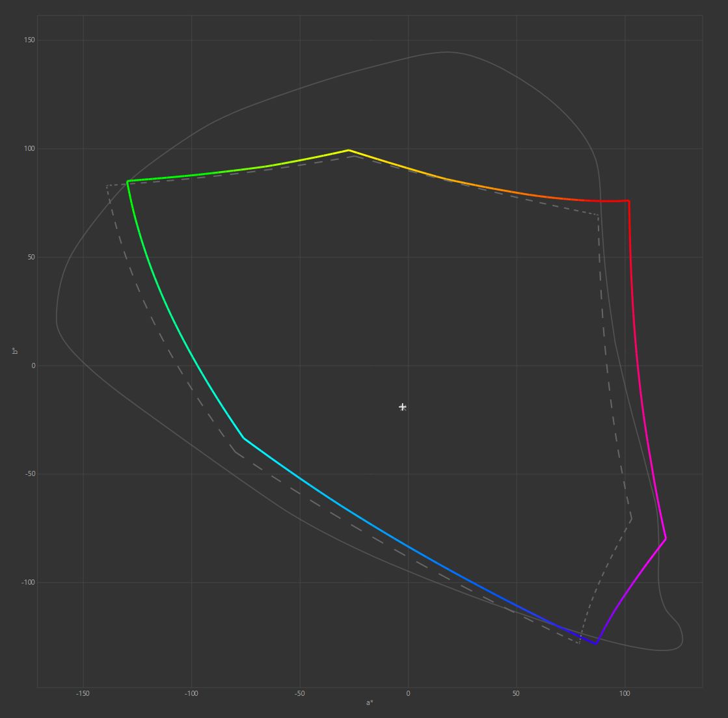This screenshot has height=718, width=728.
Task: Click the 50 tick on a* axis
Action: (x=516, y=693)
